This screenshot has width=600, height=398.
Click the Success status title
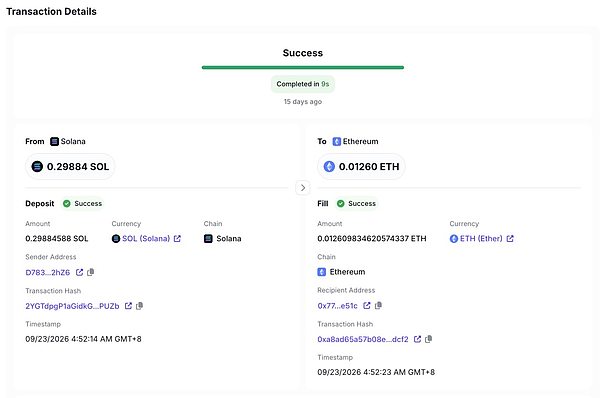point(303,53)
